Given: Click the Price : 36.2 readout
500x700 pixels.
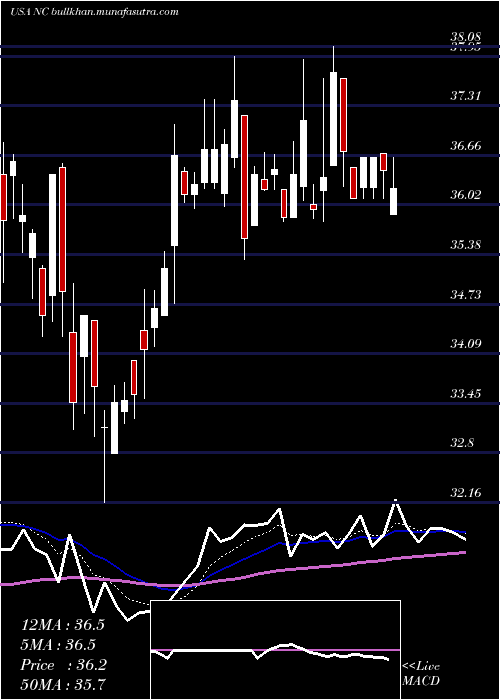Looking at the screenshot, I should click(63, 665).
